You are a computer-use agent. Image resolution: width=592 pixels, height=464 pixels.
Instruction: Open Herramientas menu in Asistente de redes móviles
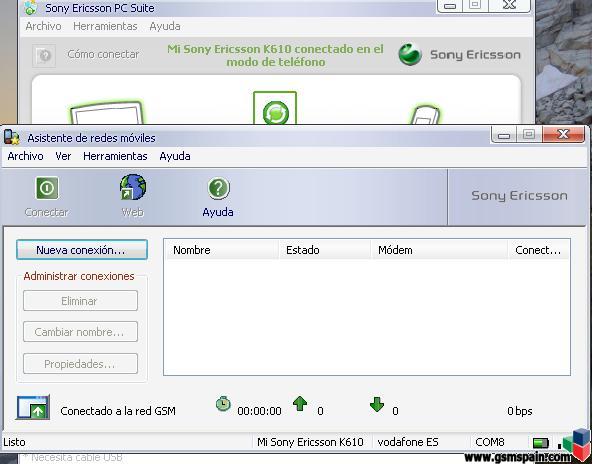tap(115, 156)
